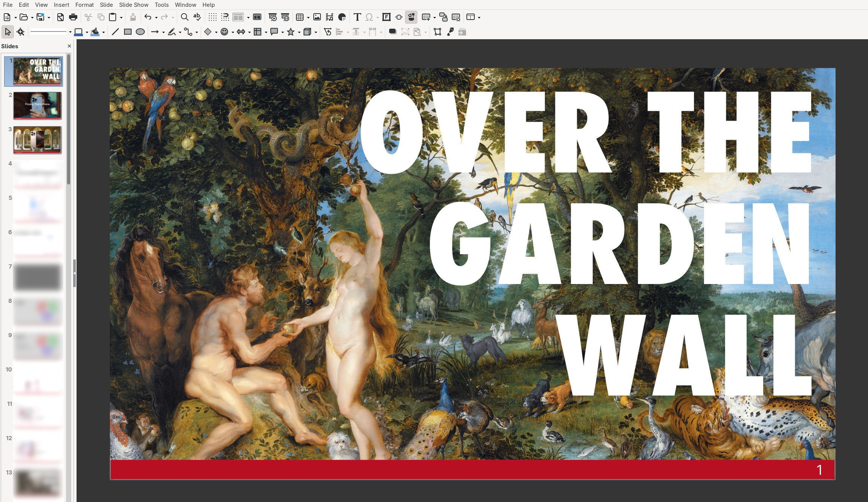Draw a straight line with Line tool
Screen dimensions: 868x502
pos(115,32)
